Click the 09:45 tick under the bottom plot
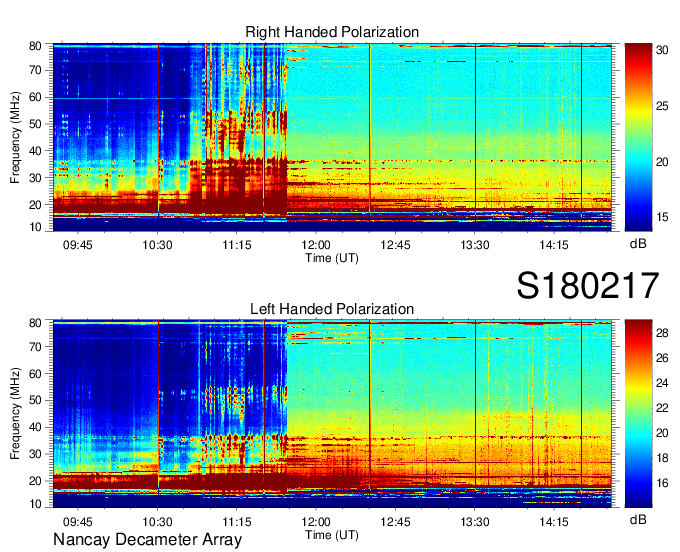Image resolution: width=680 pixels, height=552 pixels. (x=78, y=522)
